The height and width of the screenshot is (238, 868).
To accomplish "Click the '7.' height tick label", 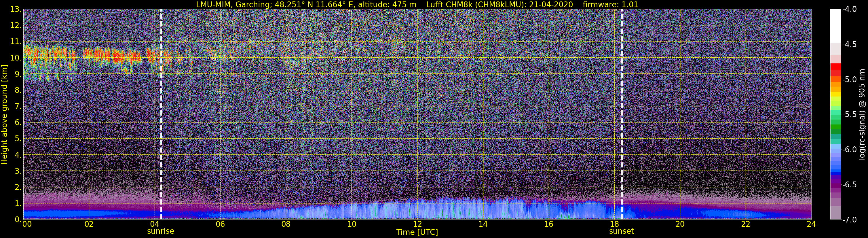I will point(18,107).
